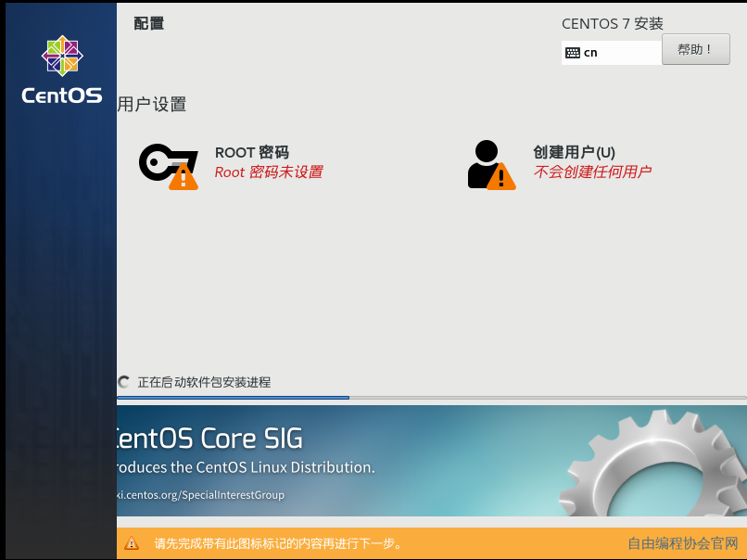This screenshot has width=747, height=560.
Task: Click the '配置' page title
Action: 149,23
